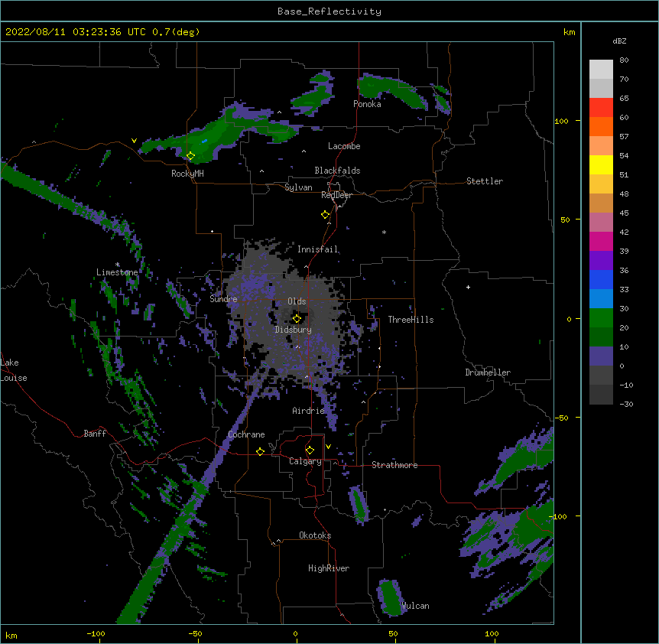
Task: Click the Okotoks town label
Action: coord(315,535)
